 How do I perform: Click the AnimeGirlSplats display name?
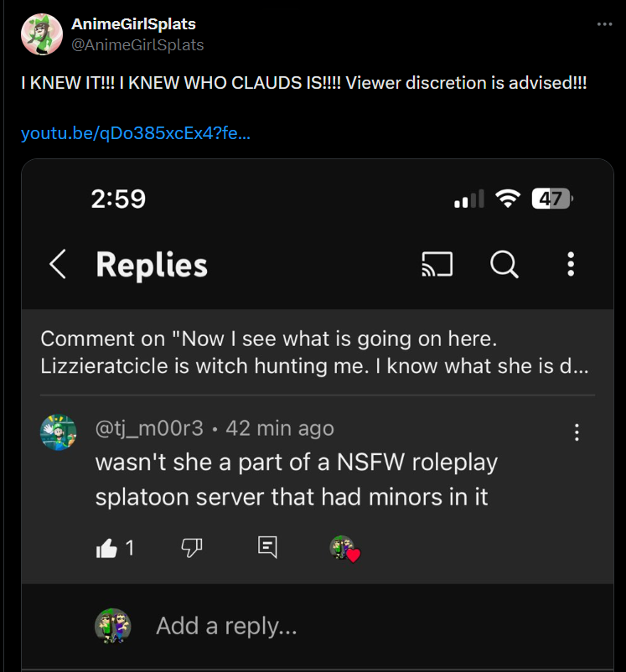click(x=133, y=24)
